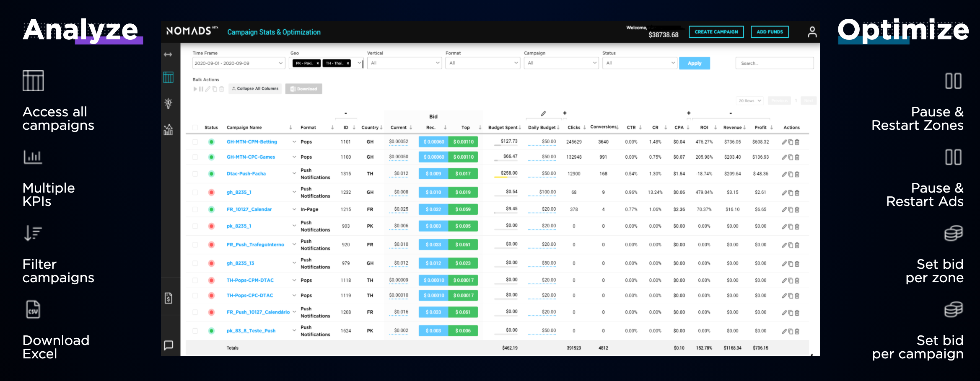980x381 pixels.
Task: Duplicate the GH-MTN-CPC-Games campaign
Action: [791, 157]
